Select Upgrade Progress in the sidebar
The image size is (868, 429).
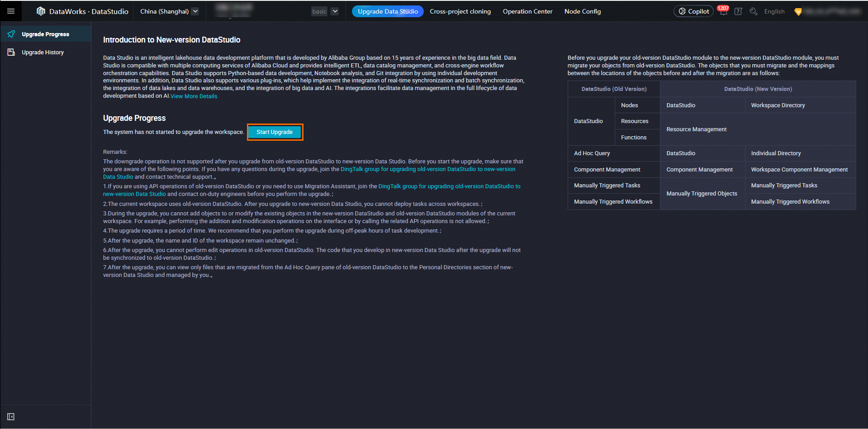[46, 34]
